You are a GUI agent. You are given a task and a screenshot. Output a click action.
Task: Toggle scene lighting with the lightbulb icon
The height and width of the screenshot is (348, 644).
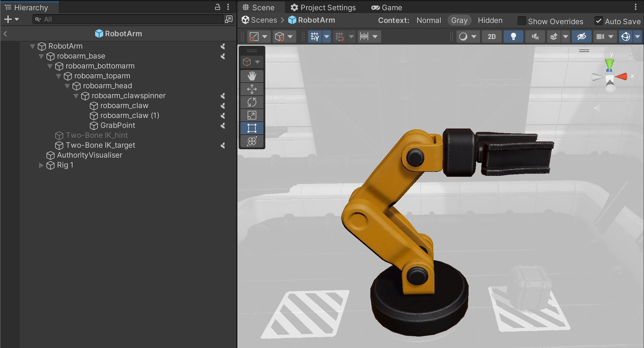(513, 37)
